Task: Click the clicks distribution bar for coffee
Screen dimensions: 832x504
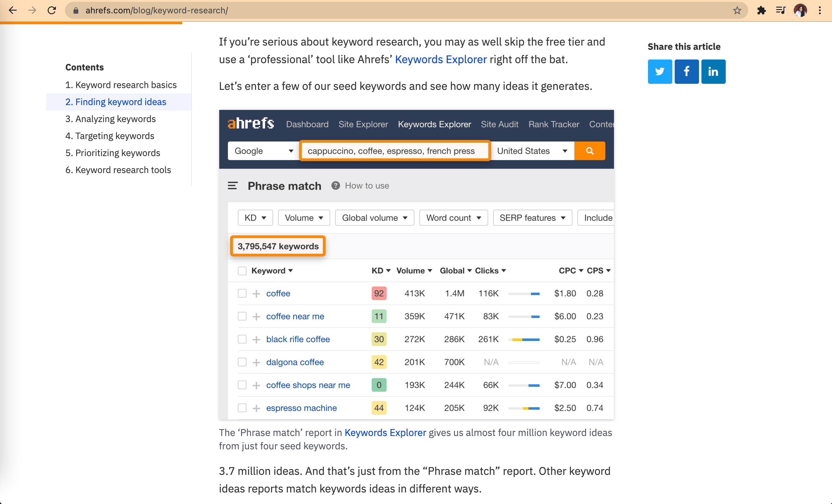Action: click(524, 294)
